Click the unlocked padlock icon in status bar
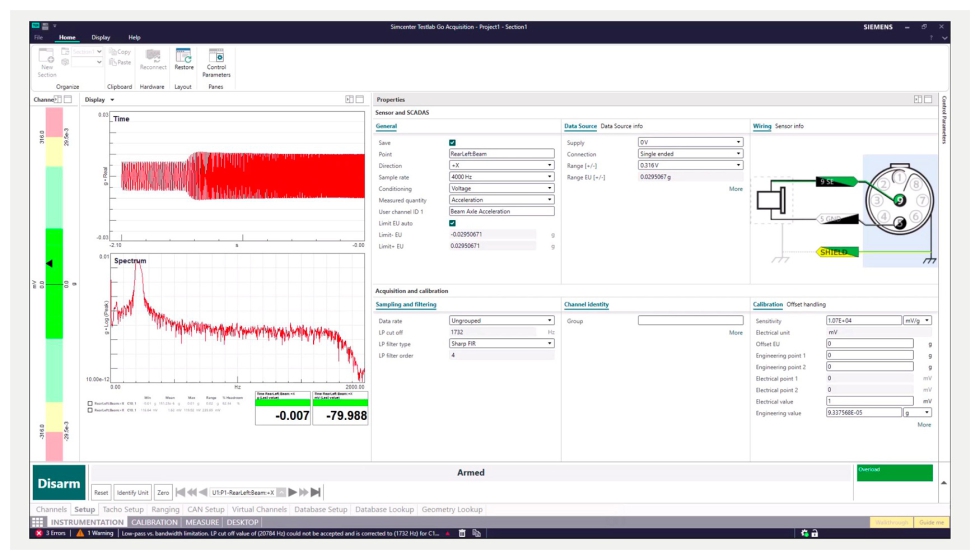Screen dimensions: 980x560 pos(814,533)
